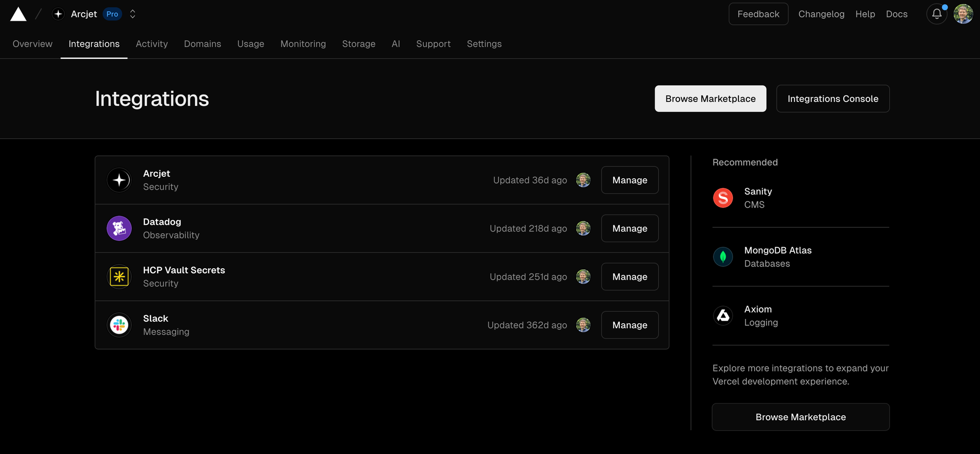
Task: Open the Domains tab
Action: click(x=202, y=44)
